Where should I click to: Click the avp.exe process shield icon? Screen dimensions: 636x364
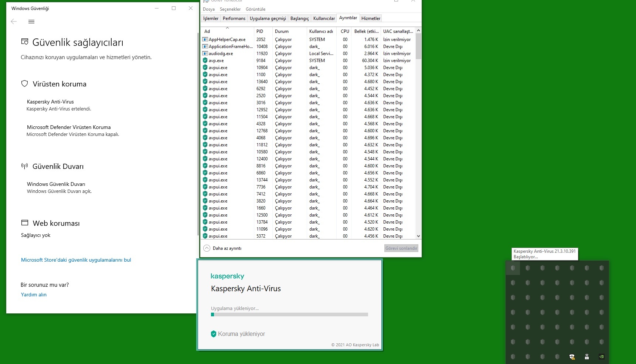[205, 61]
